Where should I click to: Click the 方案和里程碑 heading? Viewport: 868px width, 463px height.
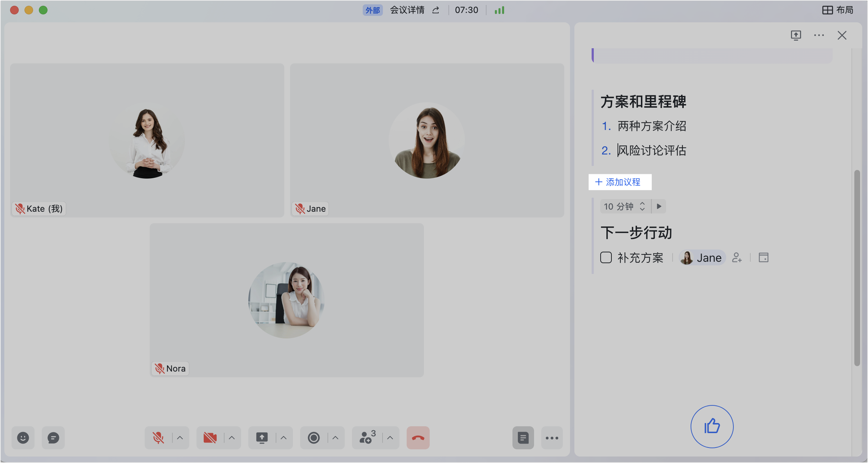[643, 102]
